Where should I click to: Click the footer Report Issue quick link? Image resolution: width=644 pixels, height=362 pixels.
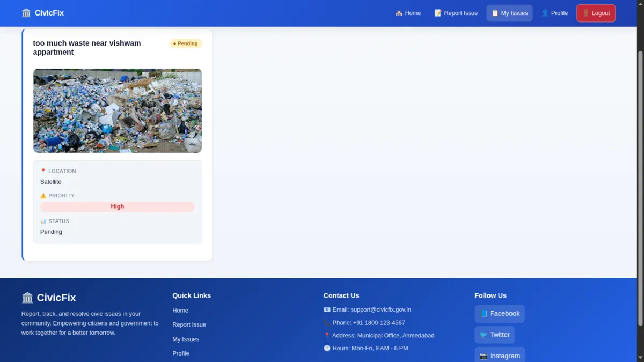click(x=189, y=324)
